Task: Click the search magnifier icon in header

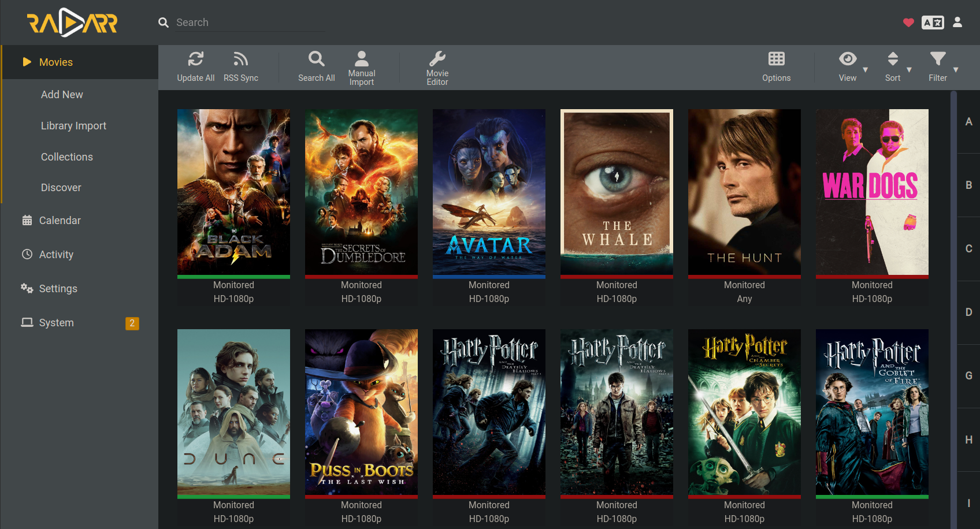Action: (x=164, y=23)
